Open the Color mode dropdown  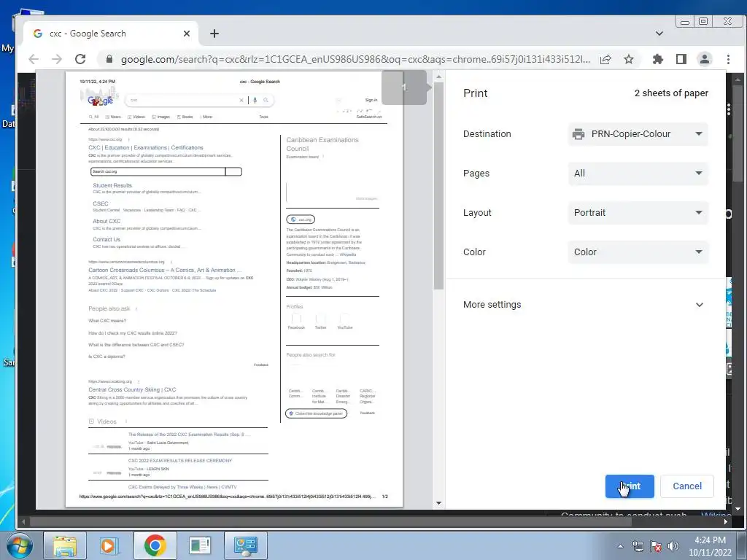[x=638, y=252]
